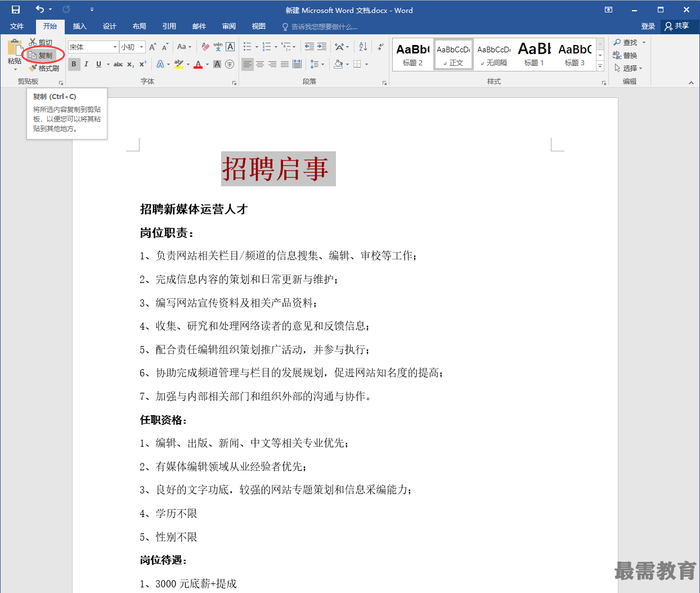Toggle align right
This screenshot has height=593, width=700.
[272, 64]
